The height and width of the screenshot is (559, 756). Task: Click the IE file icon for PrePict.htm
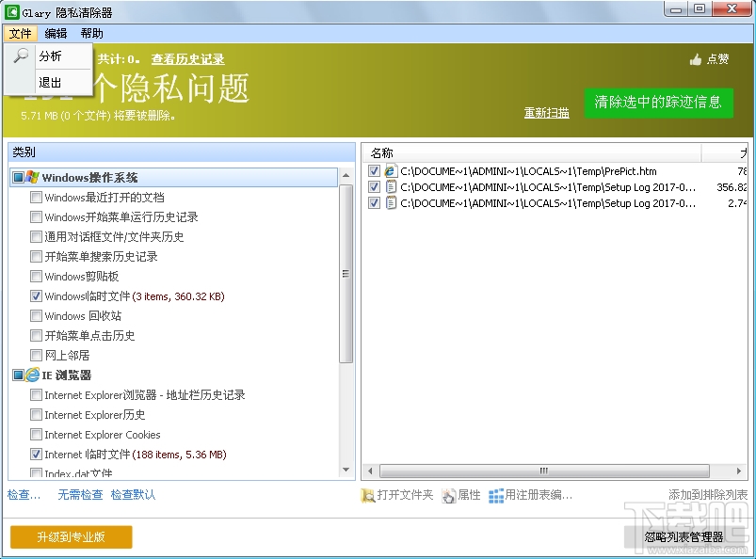tap(390, 170)
